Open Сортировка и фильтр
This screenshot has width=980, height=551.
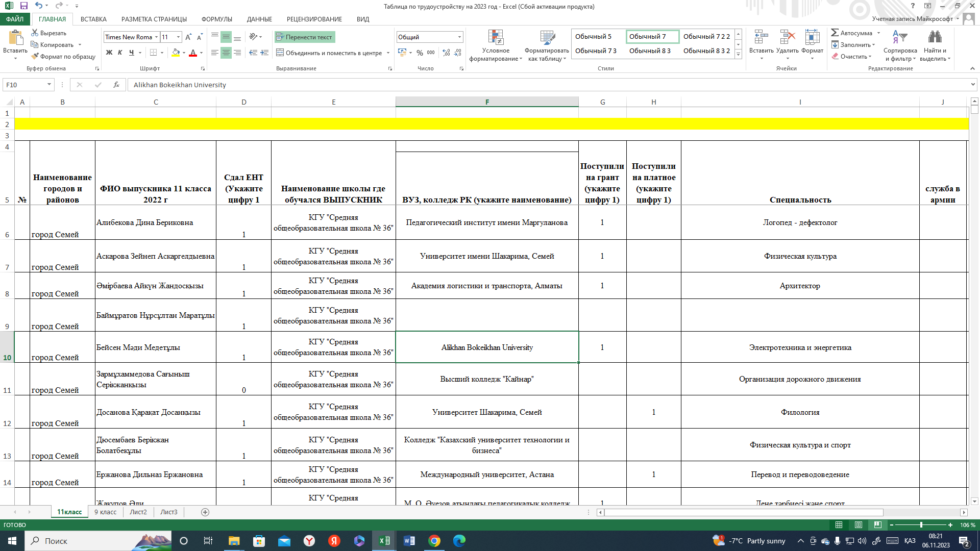(x=900, y=45)
